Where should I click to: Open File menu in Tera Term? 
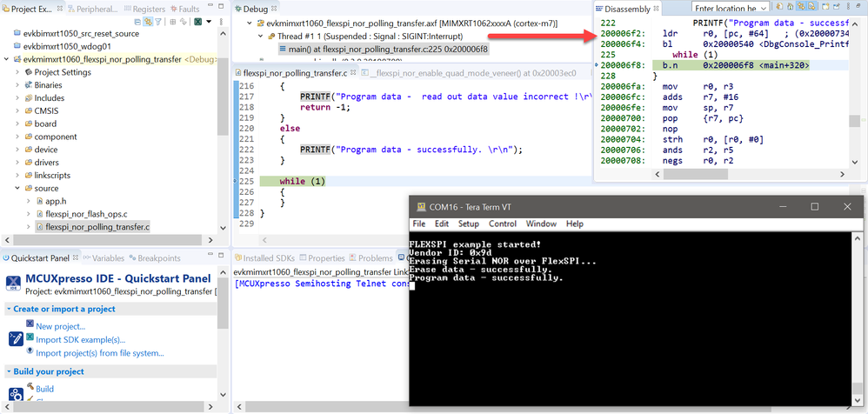click(419, 224)
